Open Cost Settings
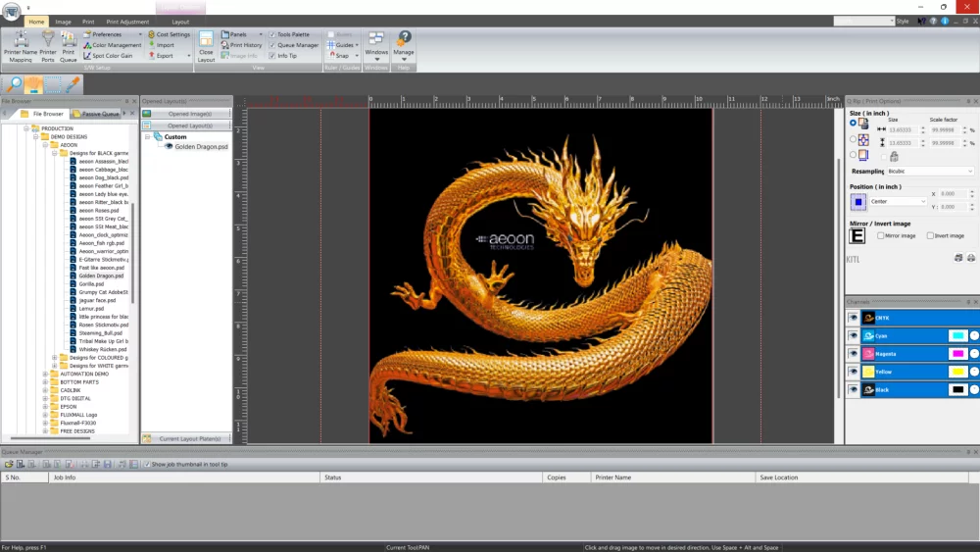Screen dimensions: 980x552 (169, 34)
